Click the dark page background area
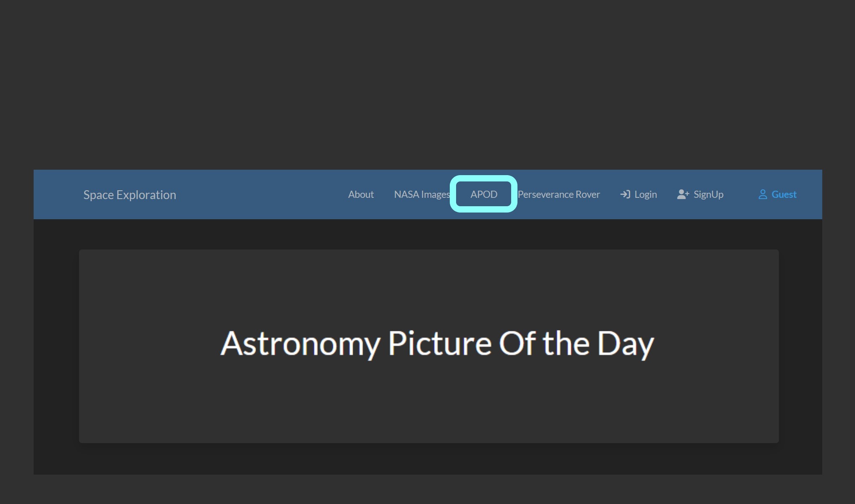Viewport: 855px width, 504px height. [x=420, y=84]
